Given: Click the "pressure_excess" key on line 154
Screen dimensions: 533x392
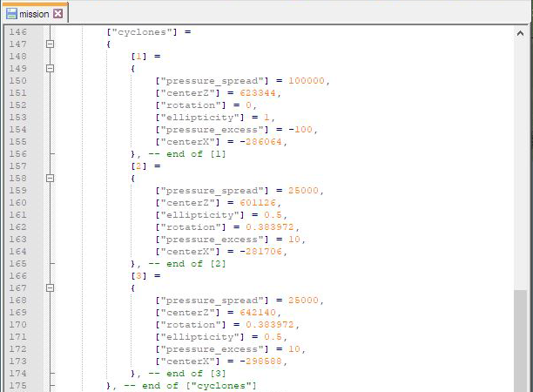Looking at the screenshot, I should [213, 130].
